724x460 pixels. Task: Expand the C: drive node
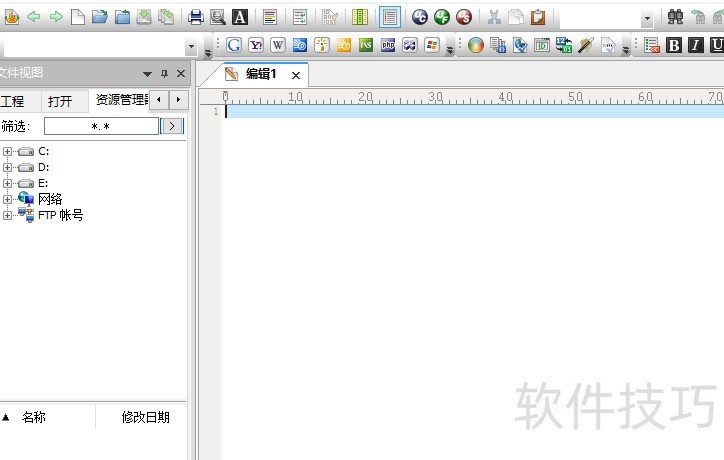[x=7, y=151]
